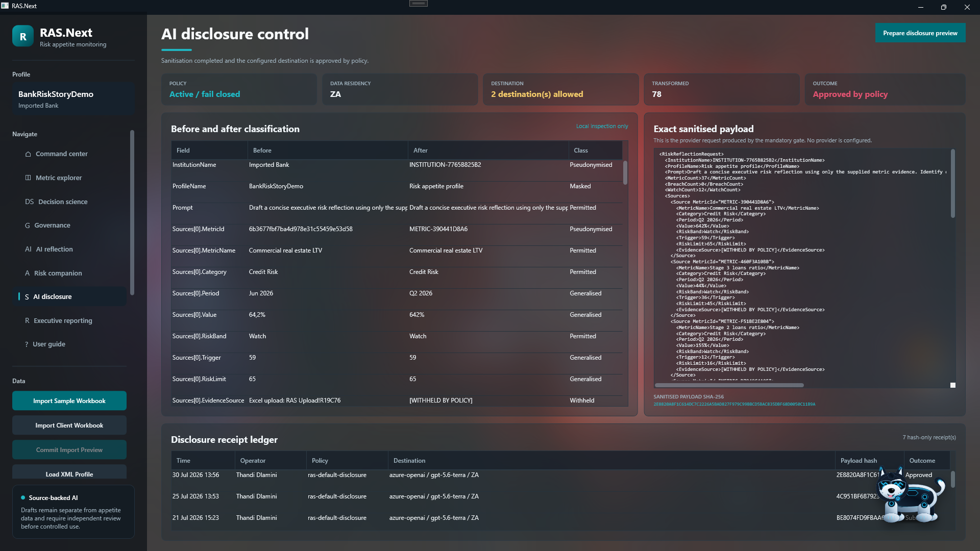Click the sanitised payload horizontal scrollbar
980x551 pixels.
click(729, 386)
